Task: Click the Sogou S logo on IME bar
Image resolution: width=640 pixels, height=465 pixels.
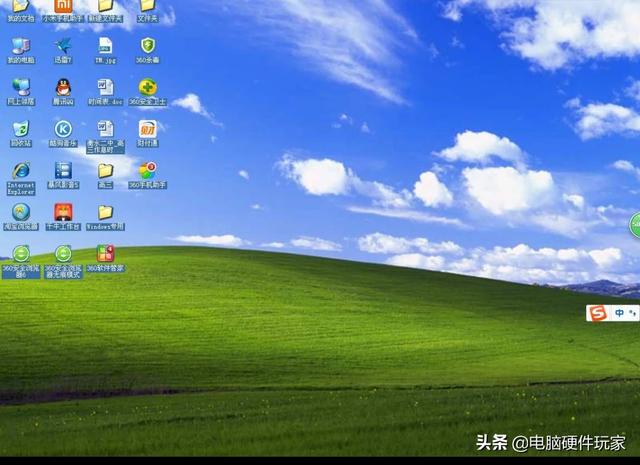Action: tap(599, 314)
